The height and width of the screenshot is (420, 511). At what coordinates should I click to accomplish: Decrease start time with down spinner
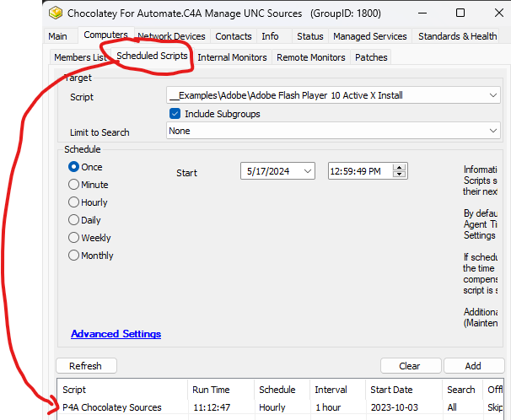(x=399, y=175)
